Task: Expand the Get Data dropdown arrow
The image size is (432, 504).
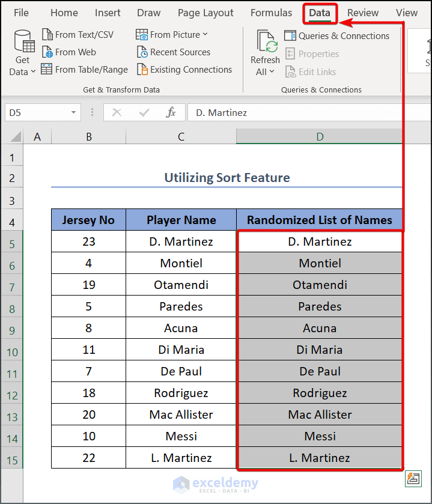Action: 33,71
